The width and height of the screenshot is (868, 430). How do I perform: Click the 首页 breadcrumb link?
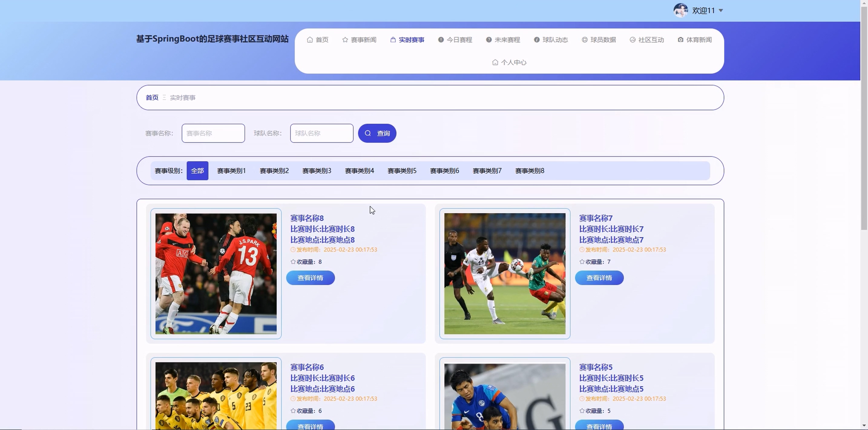point(152,98)
